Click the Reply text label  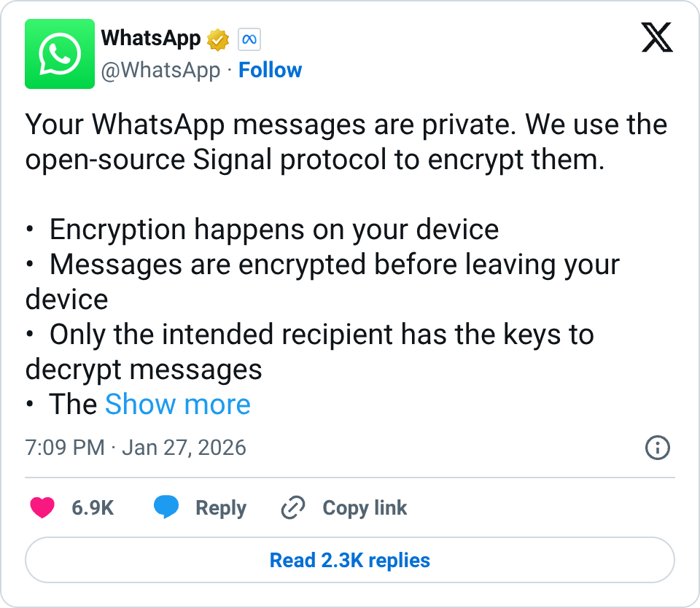(220, 507)
